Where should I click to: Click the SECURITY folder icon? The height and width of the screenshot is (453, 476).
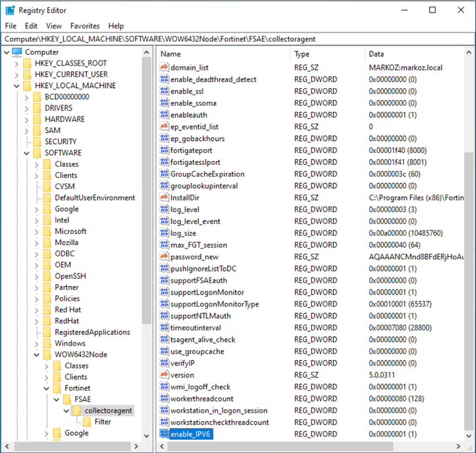pos(37,142)
